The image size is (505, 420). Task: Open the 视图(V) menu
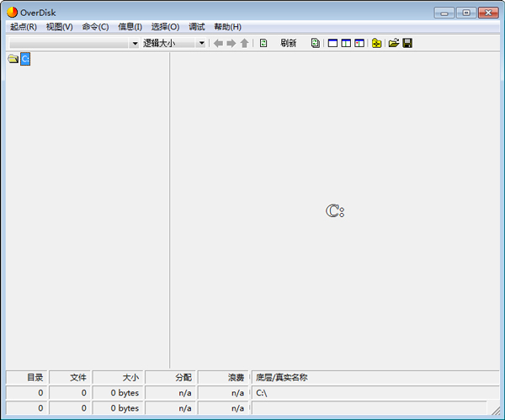(59, 27)
